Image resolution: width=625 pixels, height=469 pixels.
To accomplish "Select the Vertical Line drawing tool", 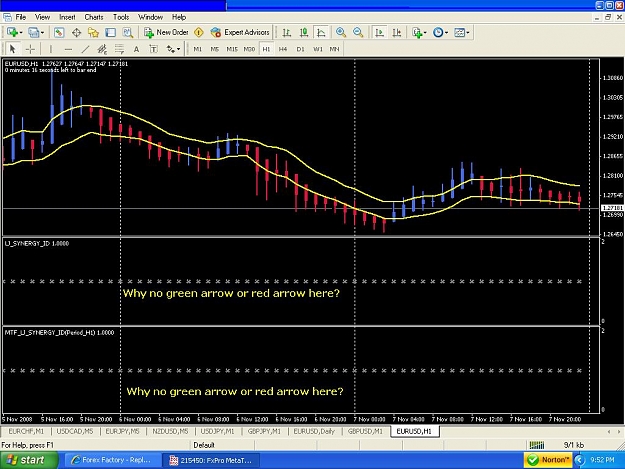I will tap(51, 49).
